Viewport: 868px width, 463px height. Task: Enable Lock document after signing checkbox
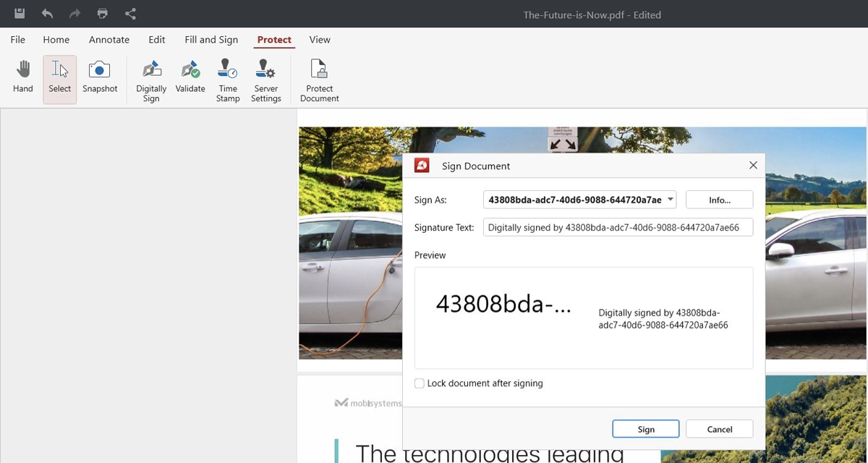(x=420, y=383)
